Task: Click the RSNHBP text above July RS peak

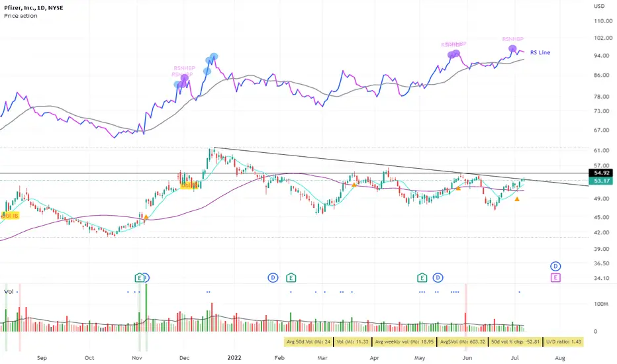Action: pyautogui.click(x=512, y=39)
